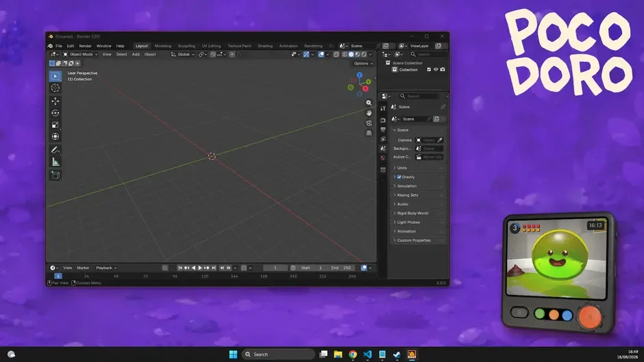The width and height of the screenshot is (644, 362).
Task: Open the Collection properties tab icon
Action: tap(383, 170)
